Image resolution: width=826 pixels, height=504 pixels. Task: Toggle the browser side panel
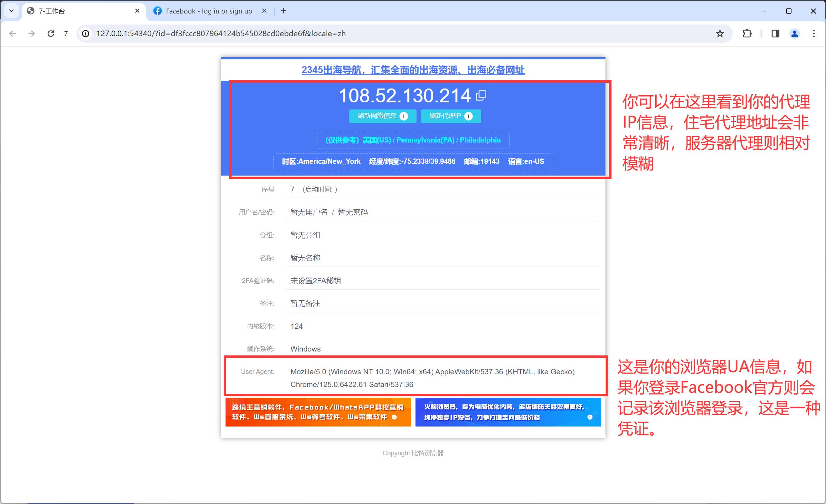coord(775,33)
